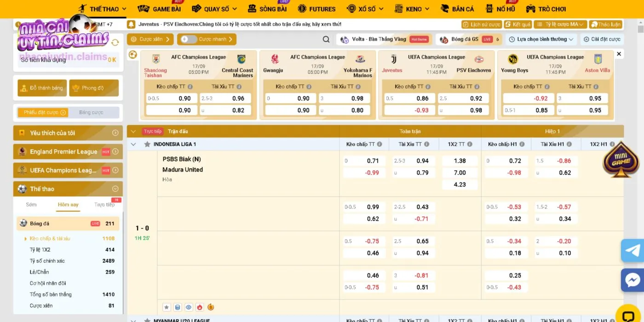Switch to the Bảng cược toggle option
Viewport: 644px width, 322px height.
coord(91,113)
